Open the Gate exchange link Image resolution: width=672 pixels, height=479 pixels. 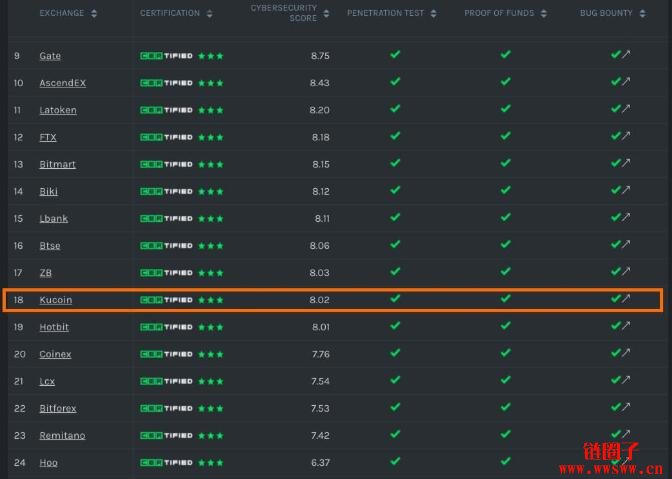coord(50,56)
